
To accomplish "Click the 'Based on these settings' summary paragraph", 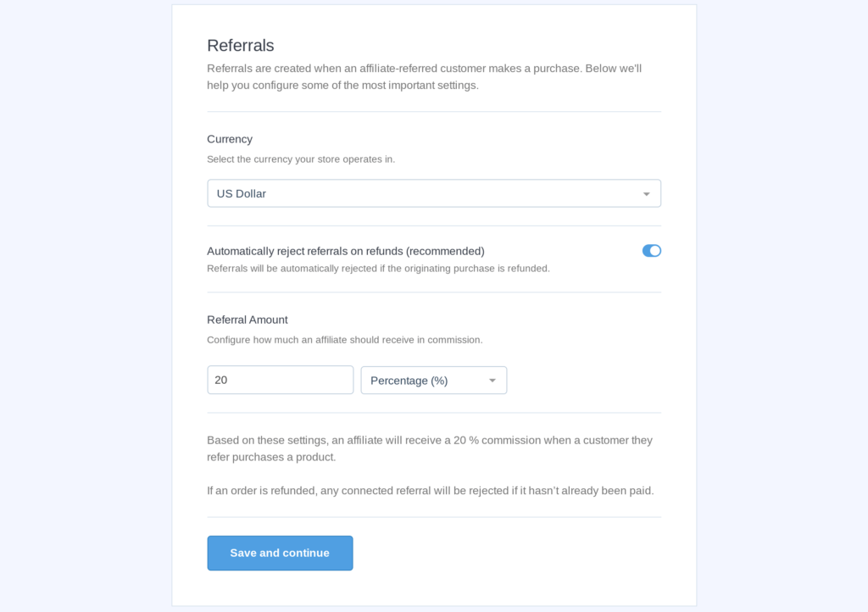I will (430, 448).
